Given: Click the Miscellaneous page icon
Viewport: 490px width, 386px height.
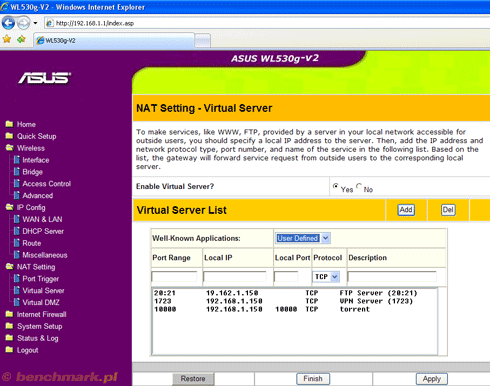Looking at the screenshot, I should coord(17,254).
